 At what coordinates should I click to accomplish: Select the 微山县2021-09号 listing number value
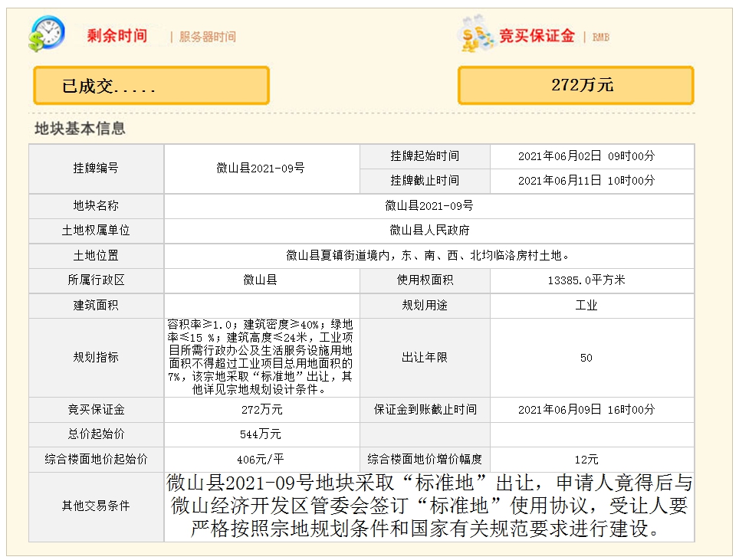click(261, 168)
